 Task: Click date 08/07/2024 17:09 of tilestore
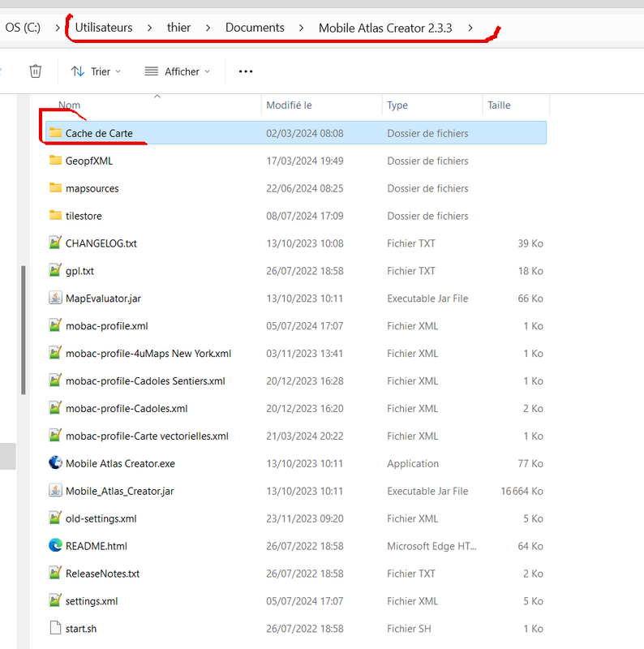click(305, 216)
